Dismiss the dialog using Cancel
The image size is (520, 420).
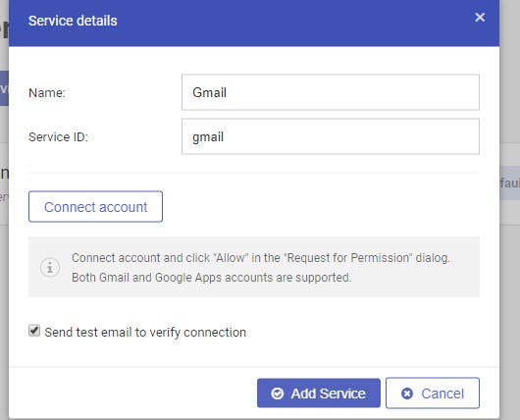(433, 394)
